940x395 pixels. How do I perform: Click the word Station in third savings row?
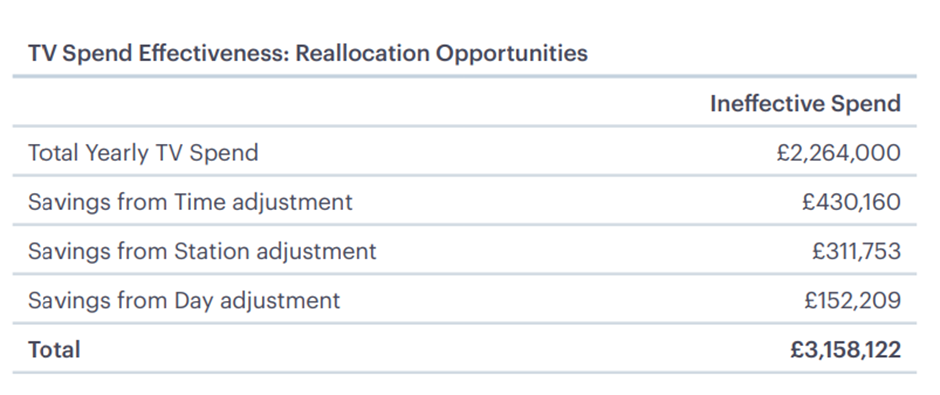[212, 251]
